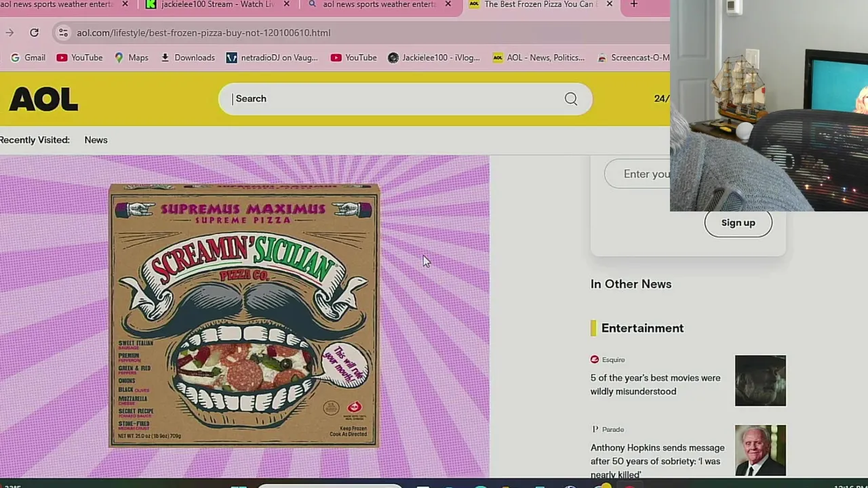Open '5 of the year's best movies' article

pos(655,384)
